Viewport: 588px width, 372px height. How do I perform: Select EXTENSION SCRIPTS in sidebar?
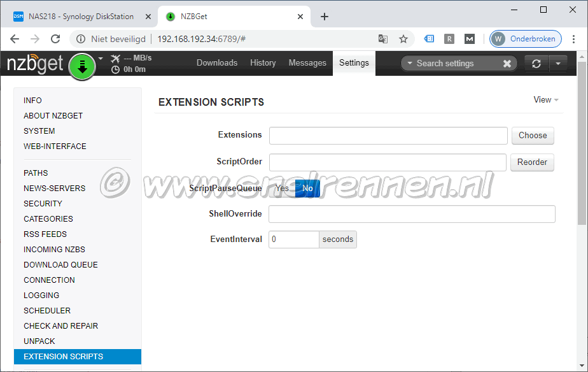pyautogui.click(x=78, y=357)
